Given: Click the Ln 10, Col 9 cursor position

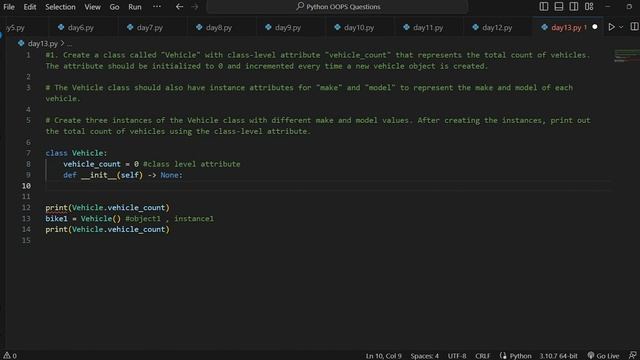Looking at the screenshot, I should [384, 356].
